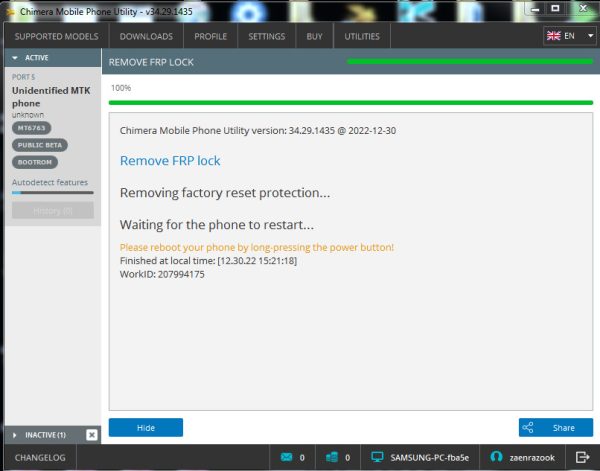Screen dimensions: 600x471
Task: Click the user headset icon
Action: [496, 457]
